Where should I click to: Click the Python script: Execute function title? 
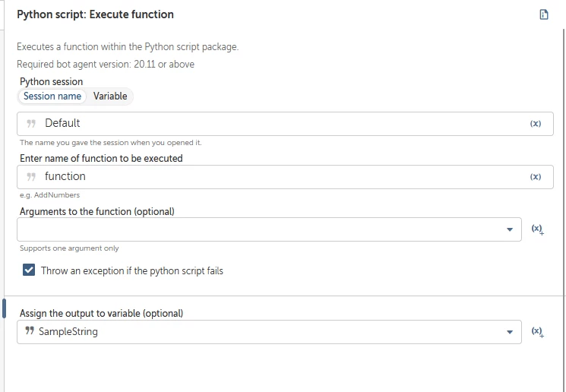click(95, 14)
